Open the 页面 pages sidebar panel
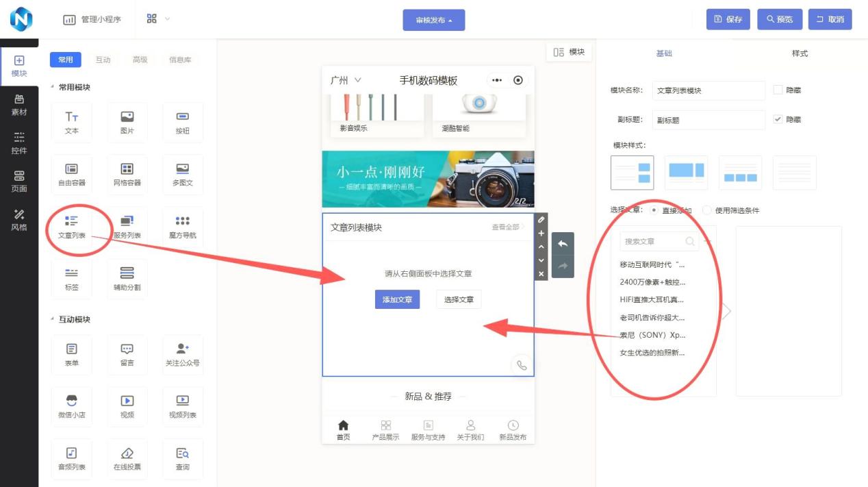Screen dimensions: 868x487 [19, 182]
